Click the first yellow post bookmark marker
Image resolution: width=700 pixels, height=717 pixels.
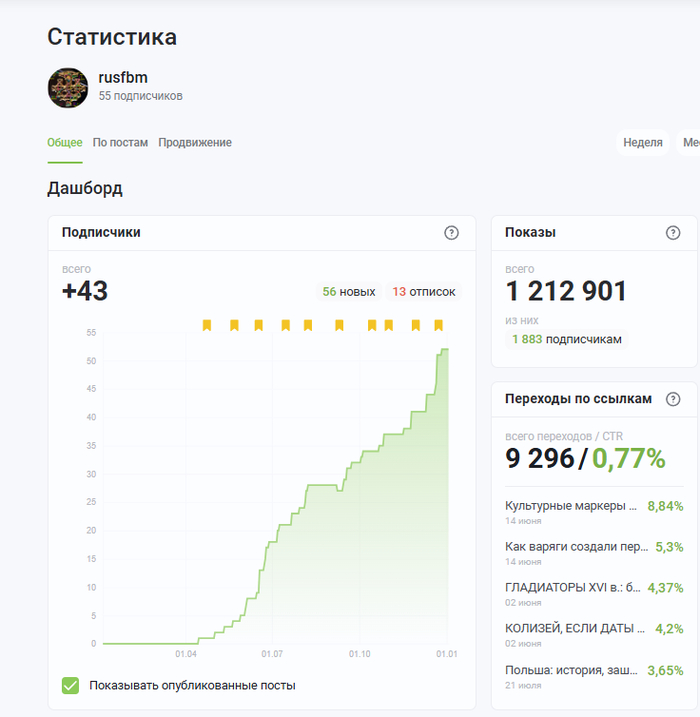(207, 325)
